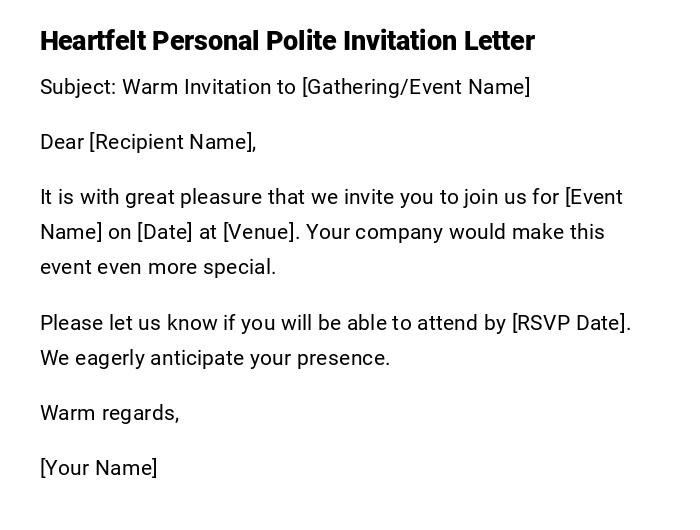Click the Heartfelt Personal Polite Invitation Letter title

287,41
